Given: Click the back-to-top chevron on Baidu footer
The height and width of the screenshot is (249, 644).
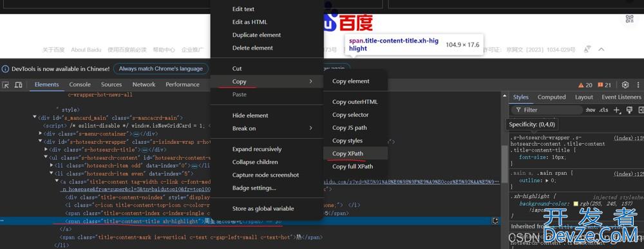Looking at the screenshot, I should [601, 50].
